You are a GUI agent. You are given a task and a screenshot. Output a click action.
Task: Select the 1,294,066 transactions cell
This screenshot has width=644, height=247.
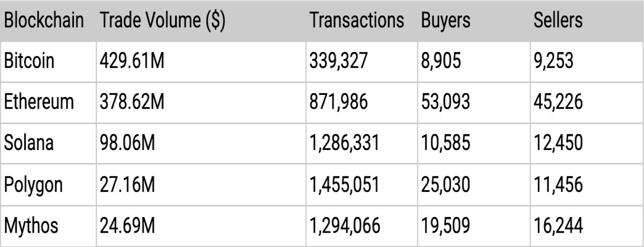tap(345, 226)
